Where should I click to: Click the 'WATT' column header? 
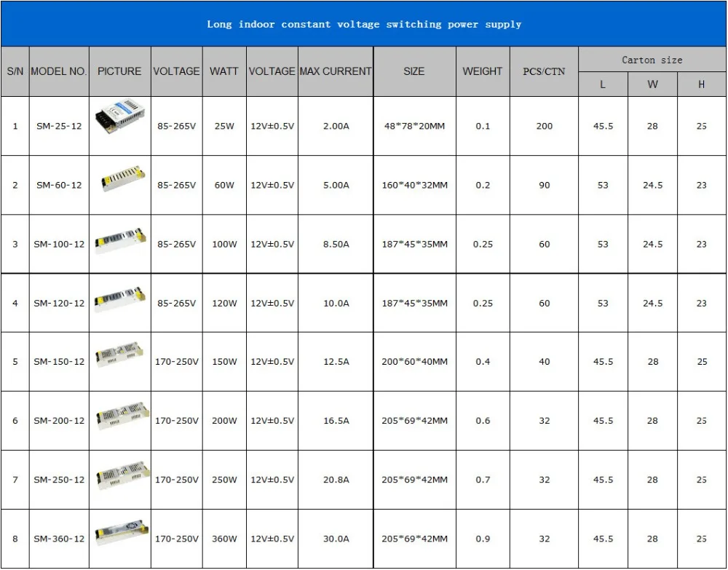coord(224,71)
